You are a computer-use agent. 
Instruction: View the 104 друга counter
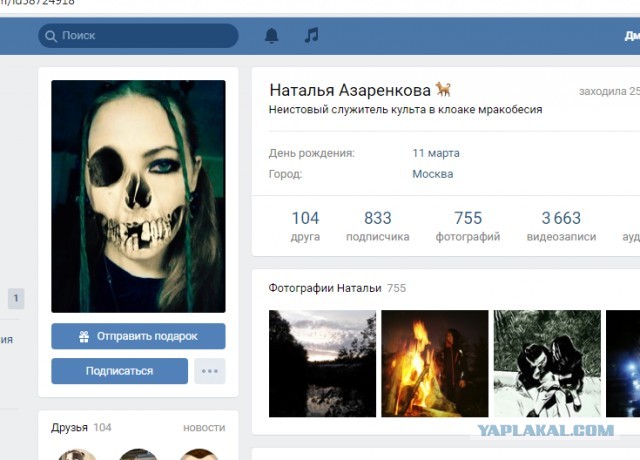click(305, 226)
